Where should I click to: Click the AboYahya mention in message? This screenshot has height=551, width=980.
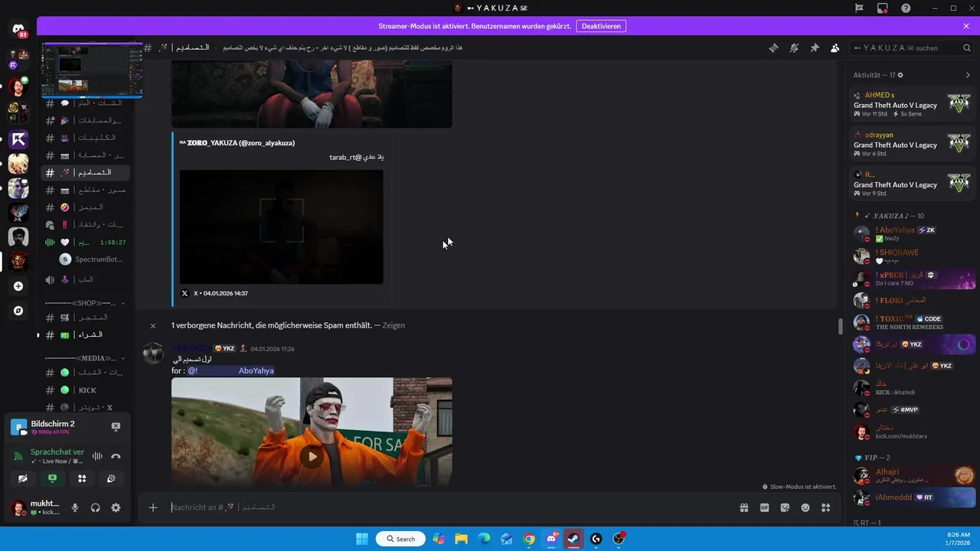(230, 370)
